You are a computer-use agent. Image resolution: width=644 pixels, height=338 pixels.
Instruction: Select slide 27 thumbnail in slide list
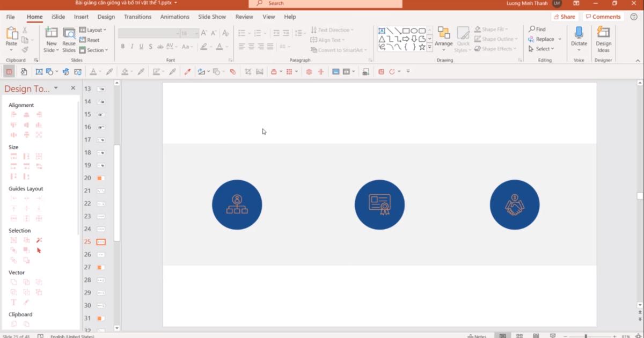(x=100, y=267)
